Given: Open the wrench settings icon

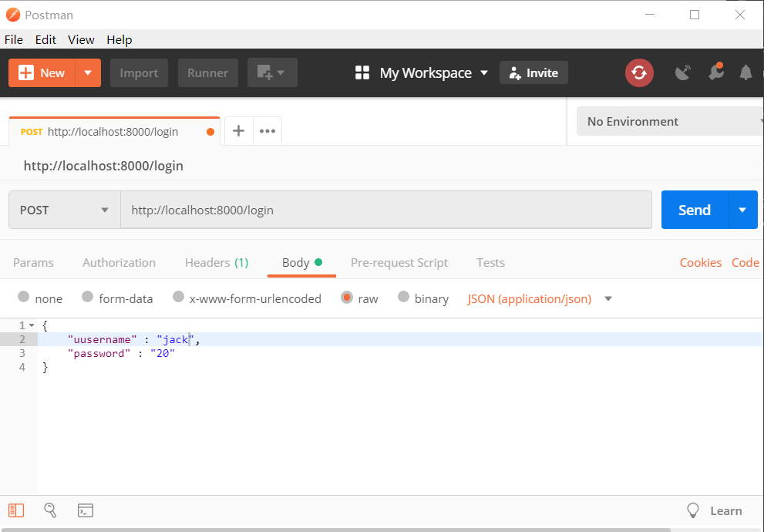Looking at the screenshot, I should pyautogui.click(x=715, y=72).
